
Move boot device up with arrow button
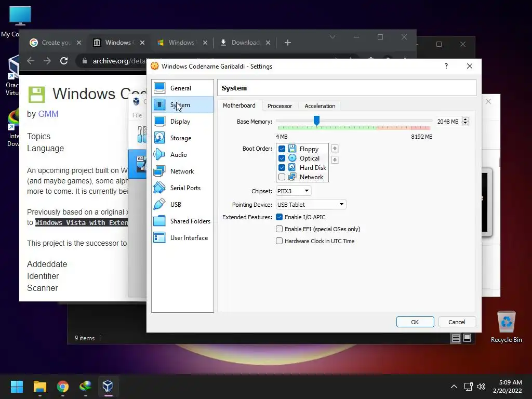tap(335, 149)
